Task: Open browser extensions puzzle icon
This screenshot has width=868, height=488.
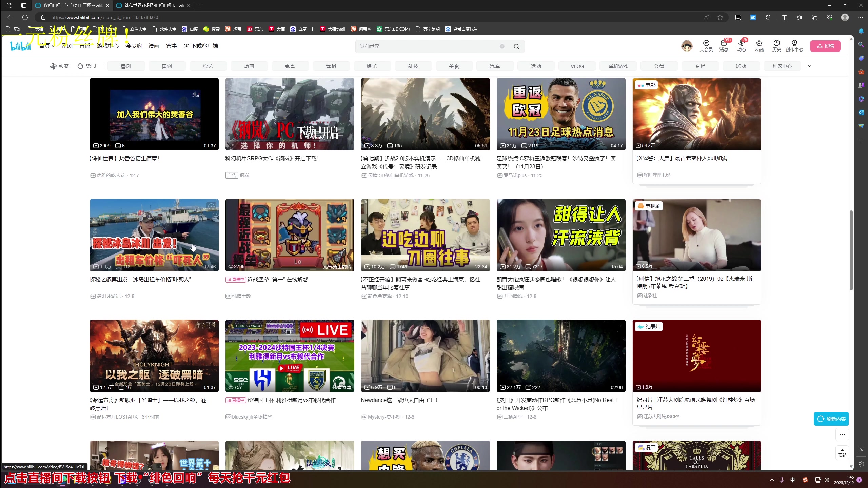Action: point(768,17)
